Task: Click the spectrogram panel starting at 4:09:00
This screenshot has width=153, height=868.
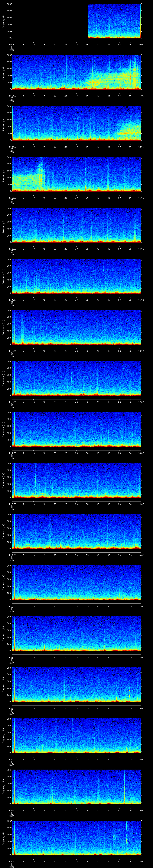Action: pyautogui.click(x=77, y=21)
